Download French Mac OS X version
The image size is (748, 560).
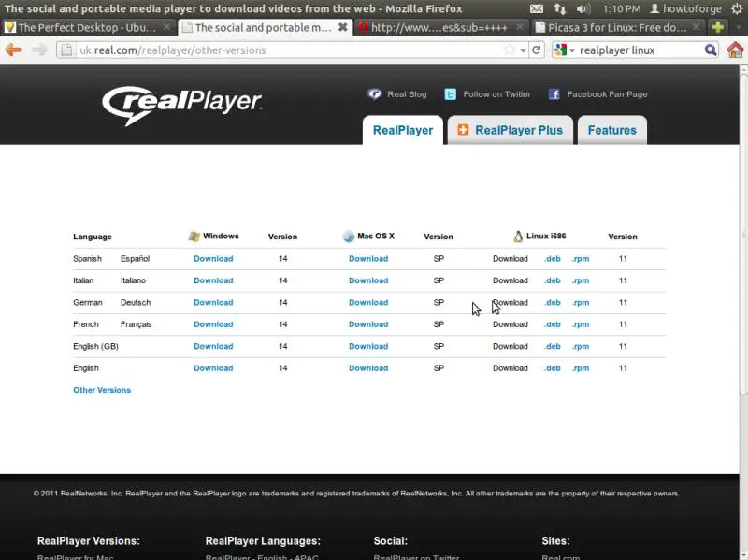[x=368, y=324]
